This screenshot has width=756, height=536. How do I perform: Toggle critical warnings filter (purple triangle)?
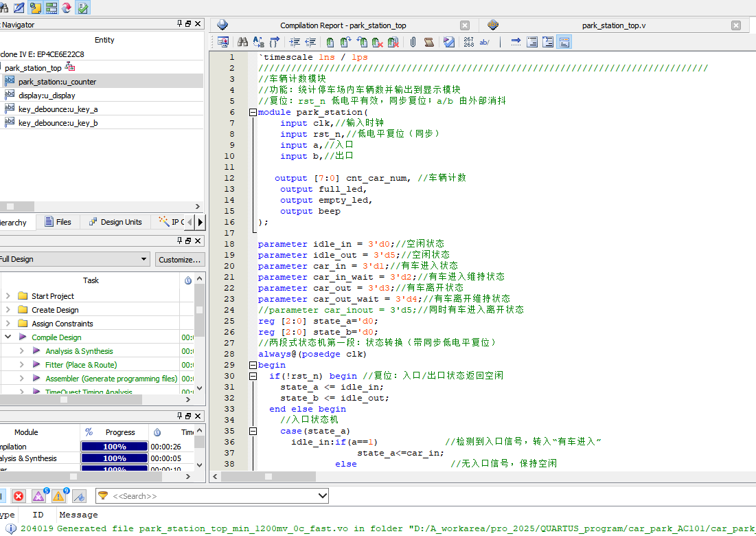38,496
